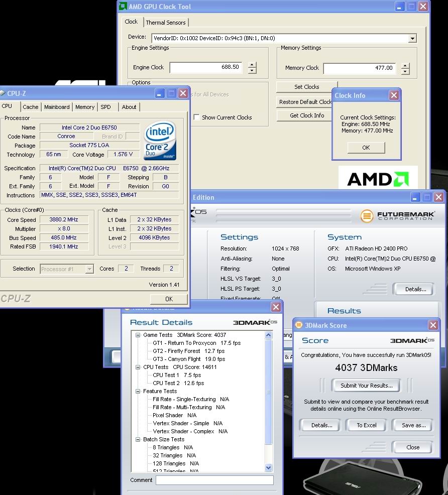Open the Mainboard tab in CPU-Z
The width and height of the screenshot is (448, 495).
(57, 107)
